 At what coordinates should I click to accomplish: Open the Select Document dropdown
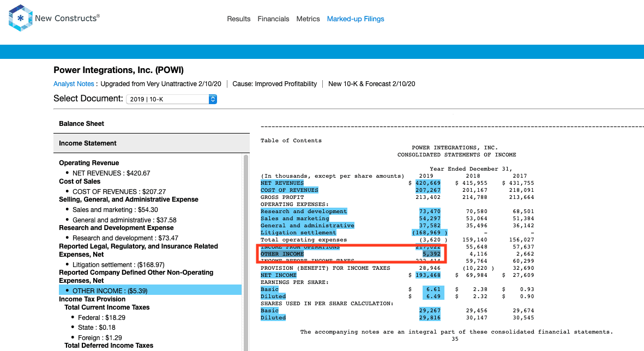tap(172, 99)
